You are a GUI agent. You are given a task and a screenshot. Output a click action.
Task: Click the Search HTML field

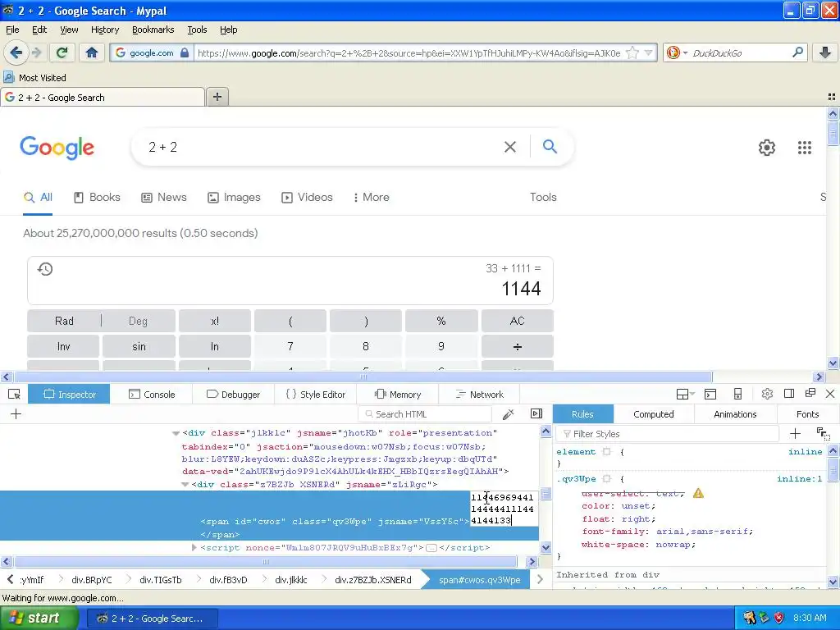426,414
